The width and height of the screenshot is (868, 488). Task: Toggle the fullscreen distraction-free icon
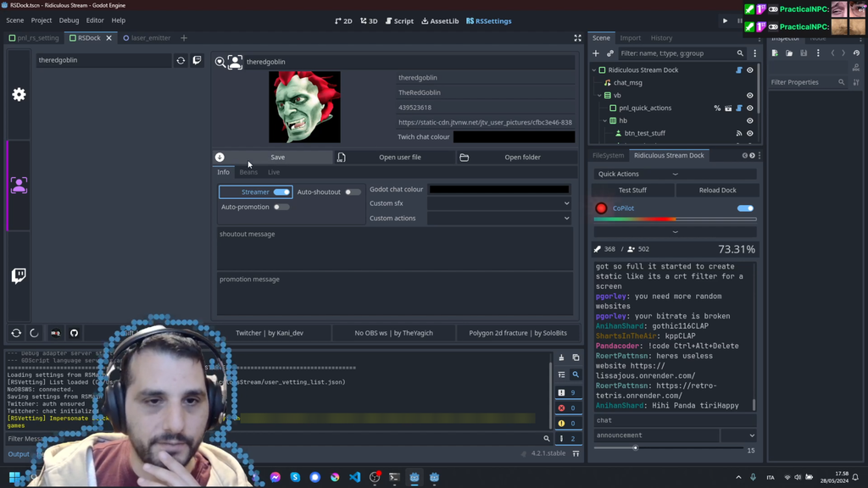pos(577,38)
